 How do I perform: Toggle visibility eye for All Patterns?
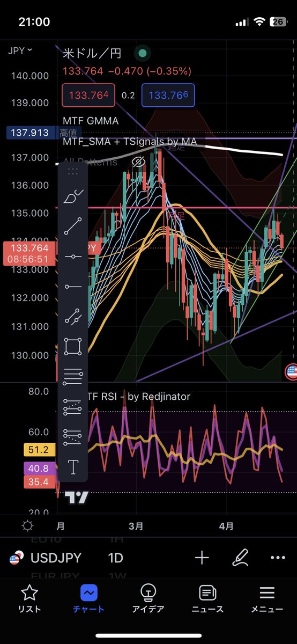point(139,162)
